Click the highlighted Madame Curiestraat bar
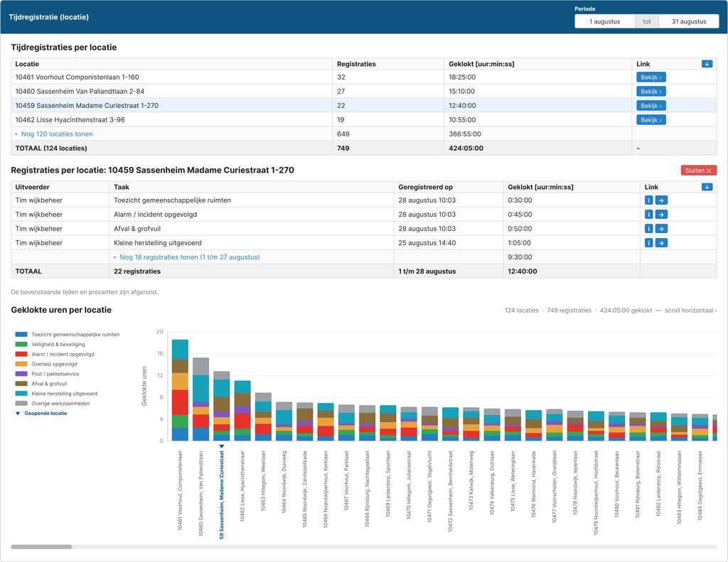This screenshot has width=728, height=562. coord(222,406)
